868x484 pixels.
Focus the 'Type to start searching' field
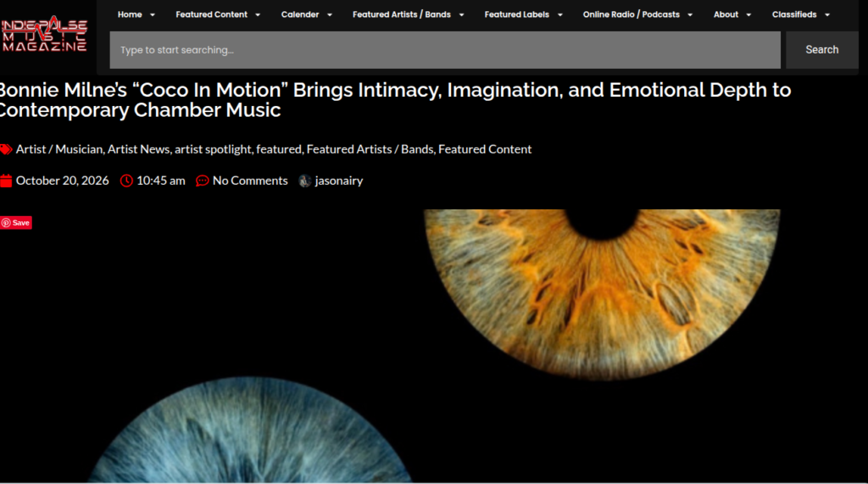[x=445, y=50]
